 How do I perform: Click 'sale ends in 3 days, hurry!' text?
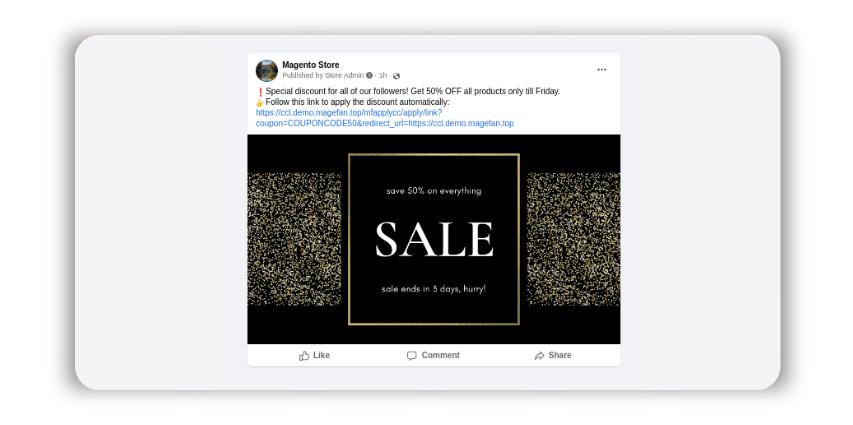(x=434, y=289)
